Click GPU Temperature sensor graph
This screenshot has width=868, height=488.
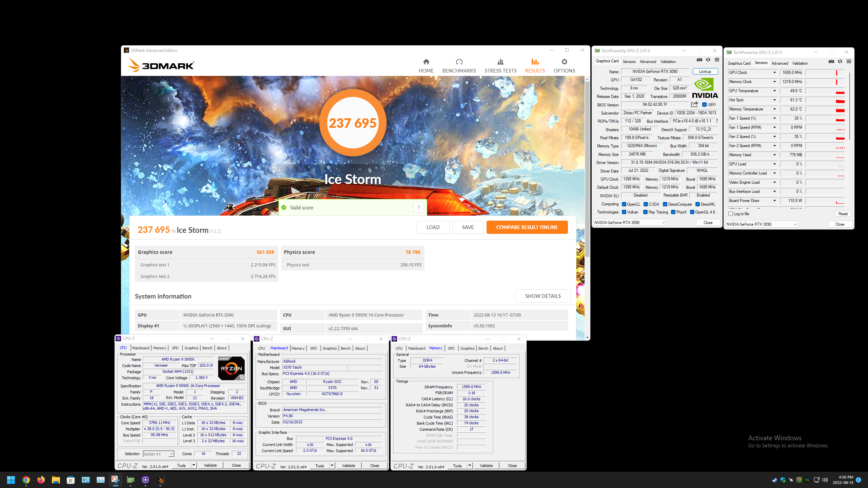[825, 91]
